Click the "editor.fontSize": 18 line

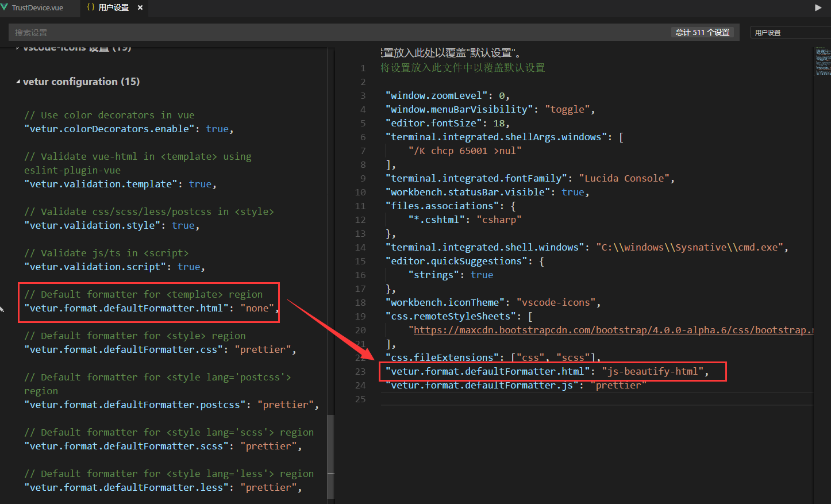pos(448,123)
